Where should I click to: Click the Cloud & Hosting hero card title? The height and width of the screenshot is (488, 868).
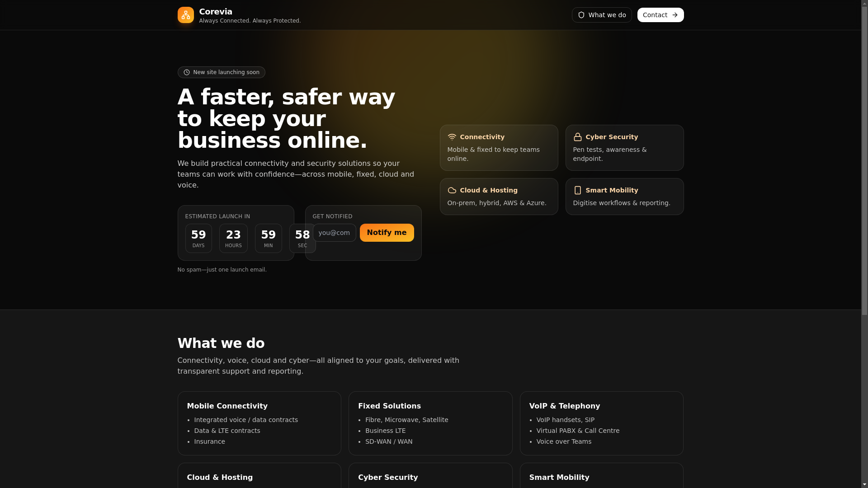pyautogui.click(x=489, y=190)
